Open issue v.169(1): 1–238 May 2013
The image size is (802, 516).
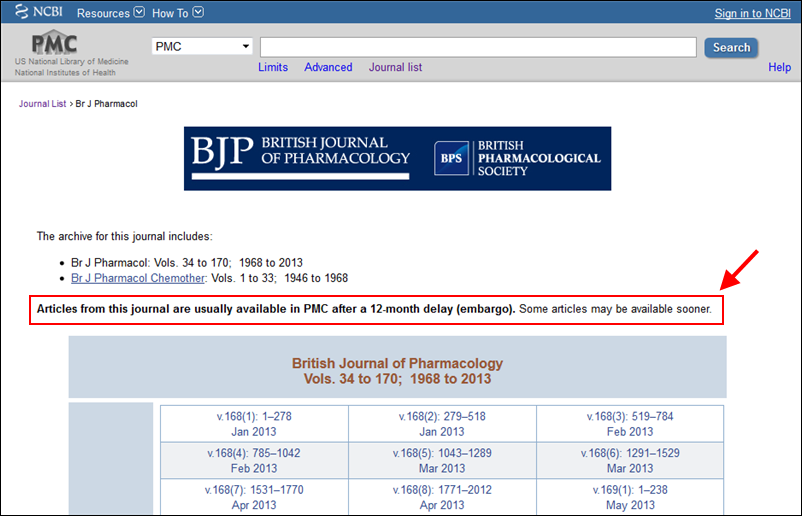coord(630,497)
